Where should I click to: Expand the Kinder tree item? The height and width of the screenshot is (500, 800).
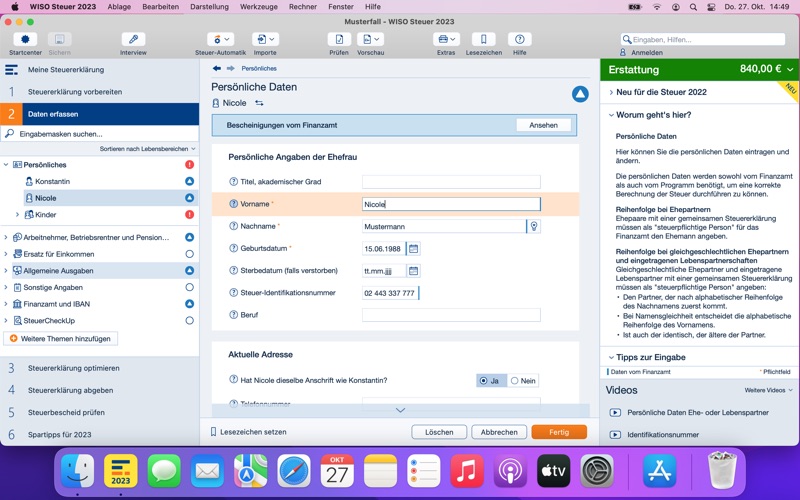coord(17,215)
